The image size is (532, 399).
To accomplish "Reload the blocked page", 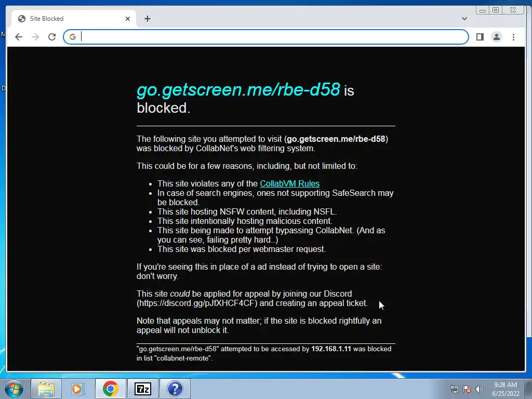I will (x=52, y=37).
